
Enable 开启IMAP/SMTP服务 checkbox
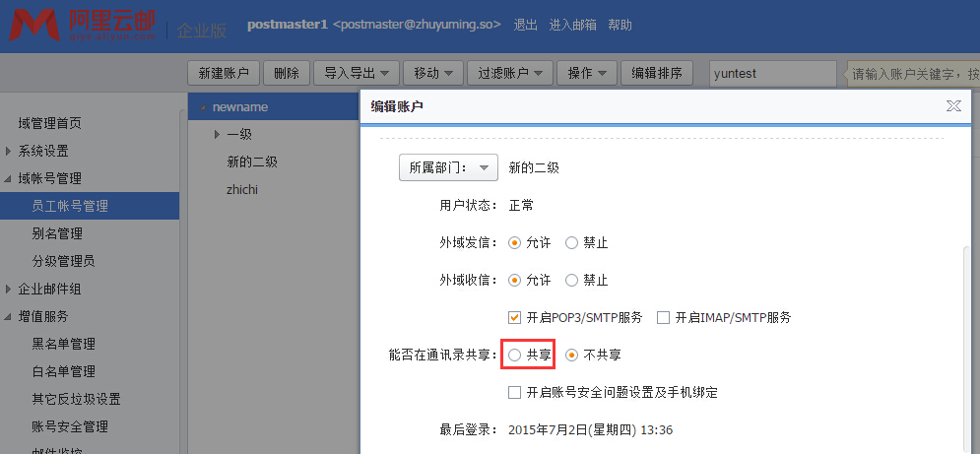click(663, 317)
